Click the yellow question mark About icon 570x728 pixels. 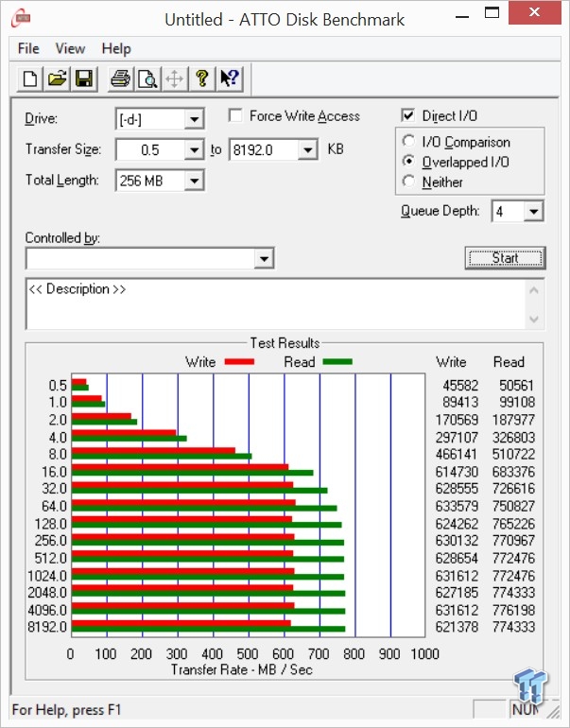click(x=201, y=78)
